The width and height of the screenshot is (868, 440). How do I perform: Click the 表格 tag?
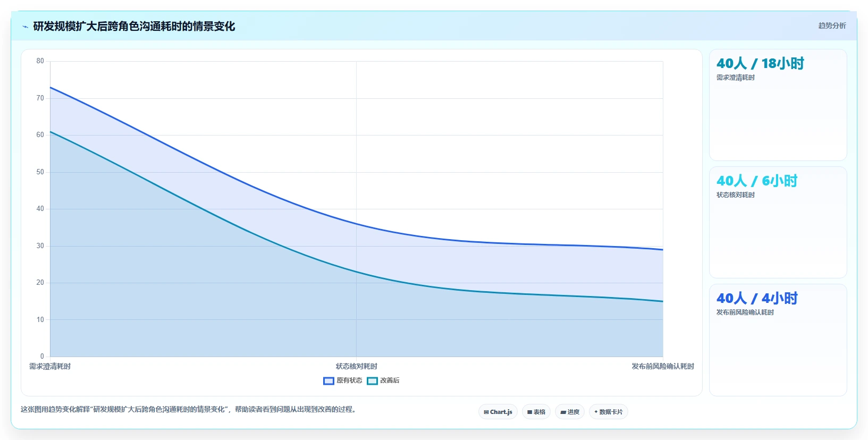coord(536,412)
